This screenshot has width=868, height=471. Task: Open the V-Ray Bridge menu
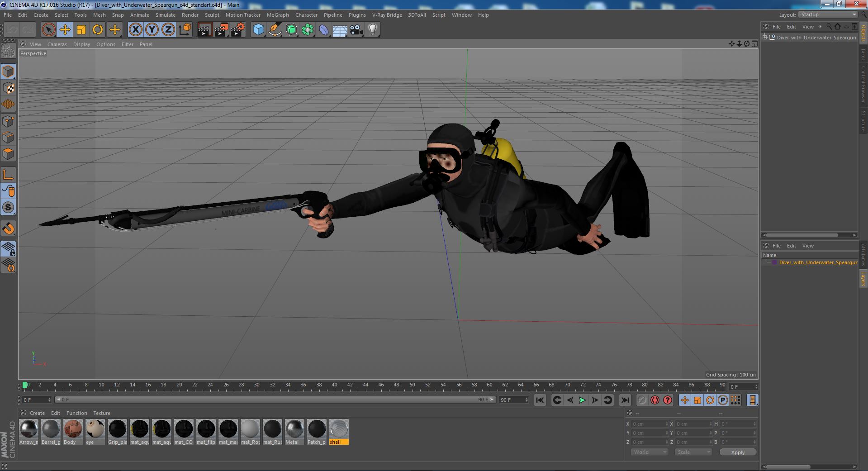387,15
